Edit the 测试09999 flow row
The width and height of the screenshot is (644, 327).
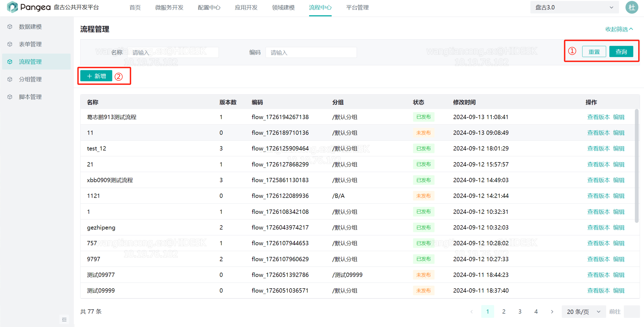619,290
